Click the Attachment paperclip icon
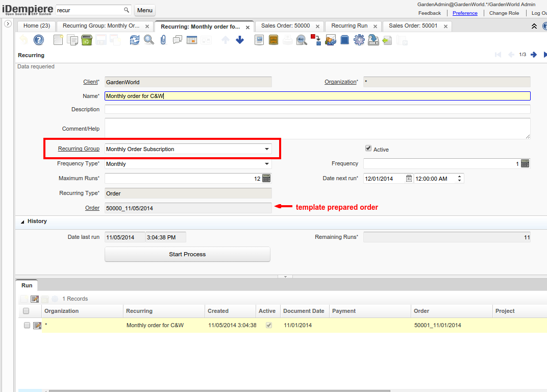Image resolution: width=547 pixels, height=392 pixels. click(163, 40)
